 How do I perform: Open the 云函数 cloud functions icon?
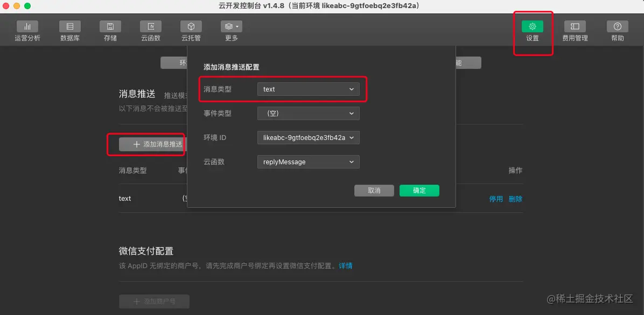coord(151,27)
